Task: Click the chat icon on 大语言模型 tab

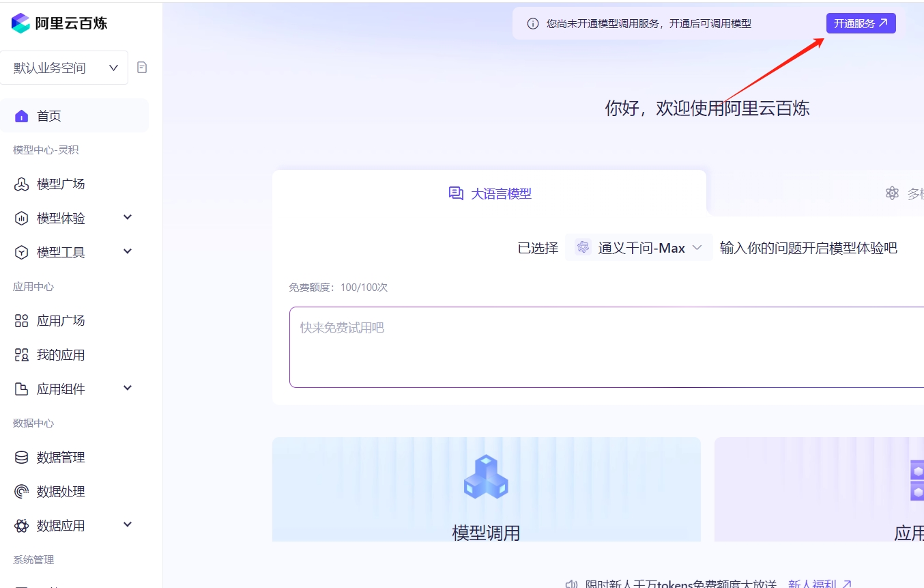Action: 456,193
